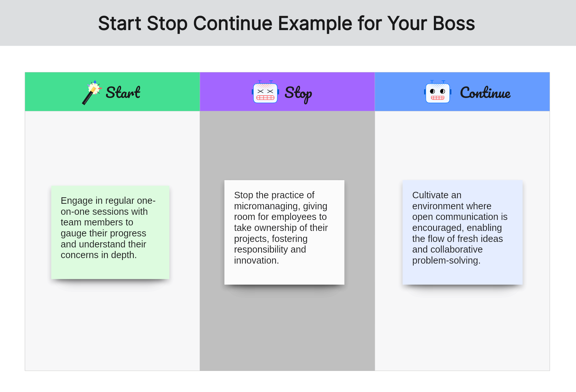Select the green header of the Start column

point(112,92)
